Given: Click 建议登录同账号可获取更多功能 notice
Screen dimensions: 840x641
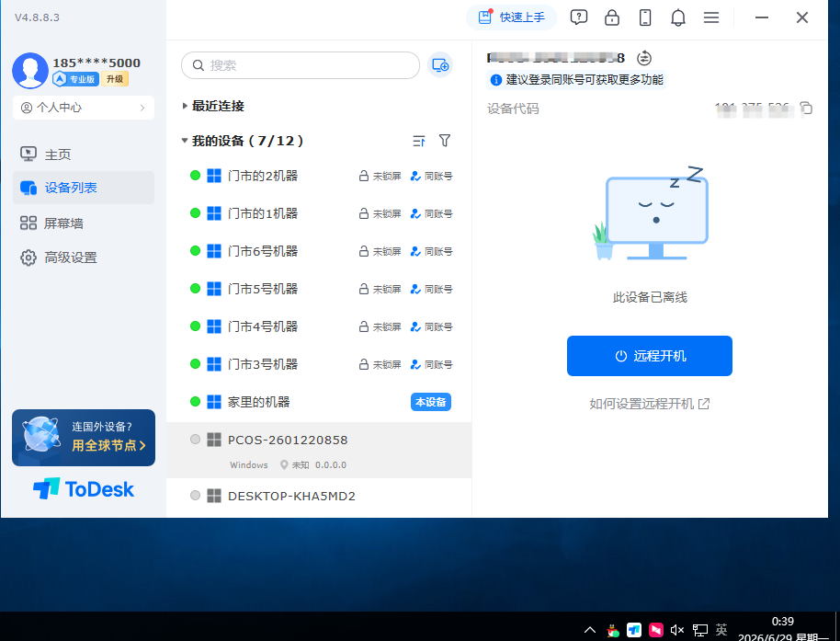Looking at the screenshot, I should point(576,80).
